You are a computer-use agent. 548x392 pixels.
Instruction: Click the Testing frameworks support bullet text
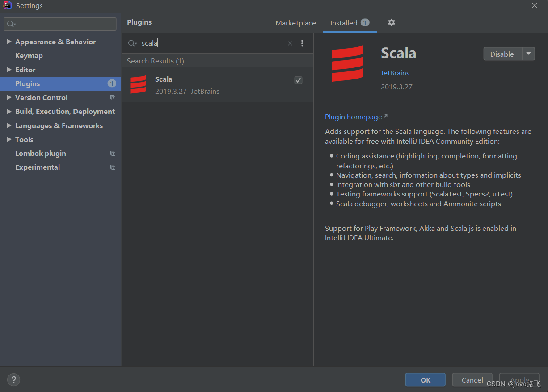pos(424,194)
